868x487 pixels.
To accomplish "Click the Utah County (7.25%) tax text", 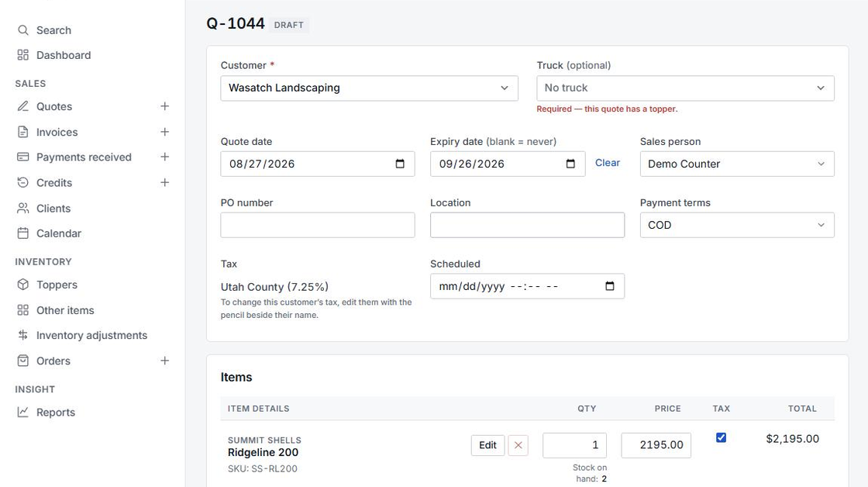I will point(274,287).
